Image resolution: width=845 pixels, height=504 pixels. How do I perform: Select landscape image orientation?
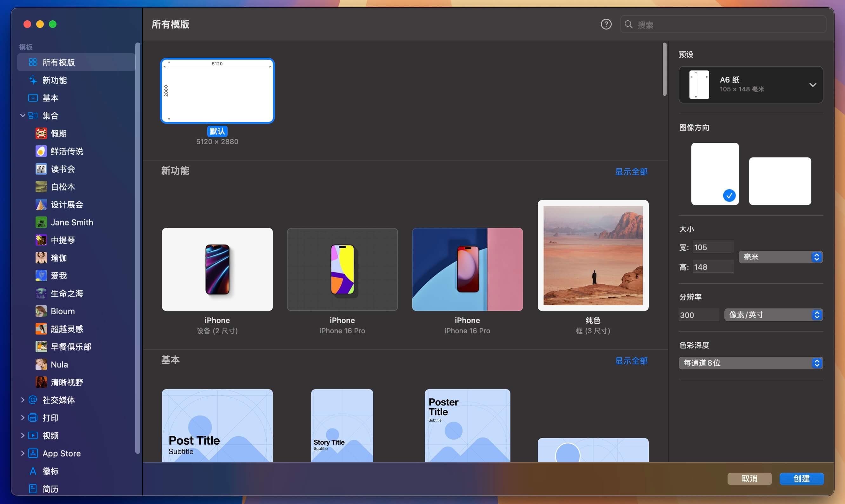click(x=780, y=181)
